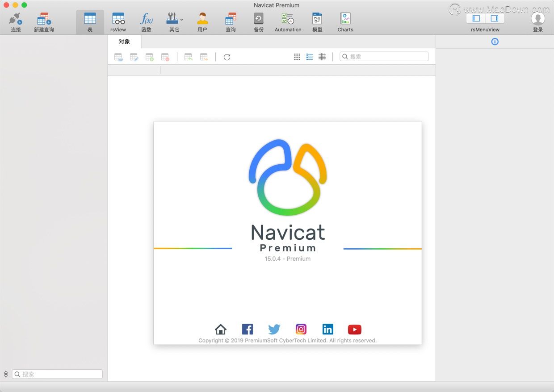
Task: Open the Facebook icon link
Action: point(248,329)
